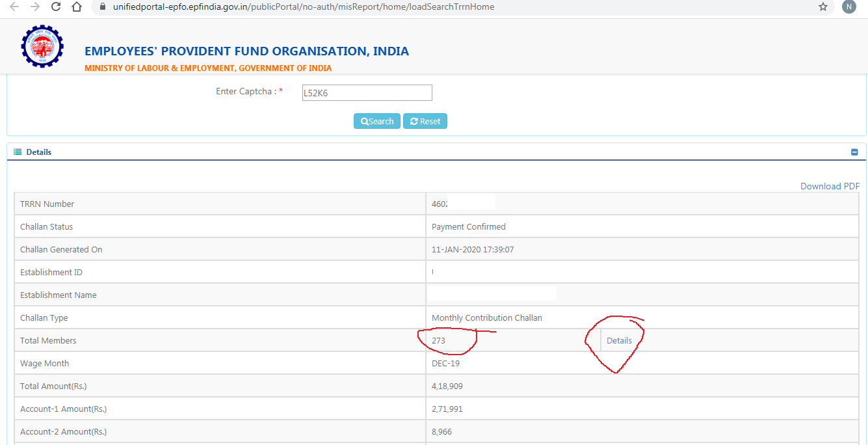Viewport: 868px width, 445px height.
Task: Click the EPFO organisation logo
Action: point(42,46)
